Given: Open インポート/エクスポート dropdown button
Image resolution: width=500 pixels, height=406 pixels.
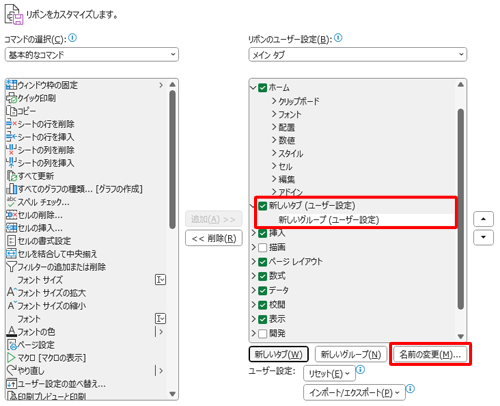Looking at the screenshot, I should tap(354, 393).
